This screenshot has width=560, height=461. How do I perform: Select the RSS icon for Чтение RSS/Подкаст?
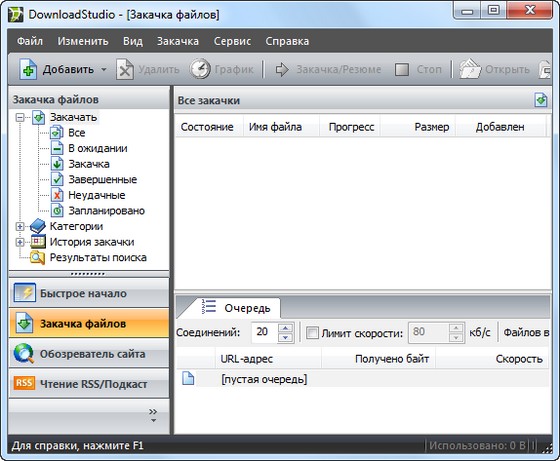(x=24, y=383)
